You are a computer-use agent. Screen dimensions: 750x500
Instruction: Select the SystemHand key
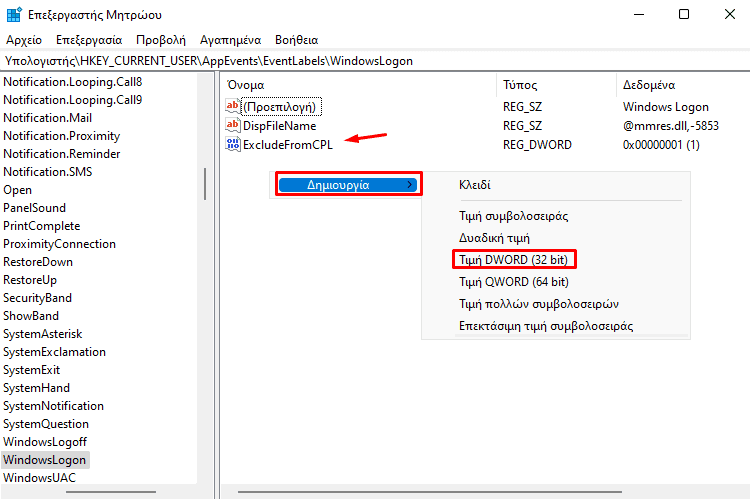[36, 388]
